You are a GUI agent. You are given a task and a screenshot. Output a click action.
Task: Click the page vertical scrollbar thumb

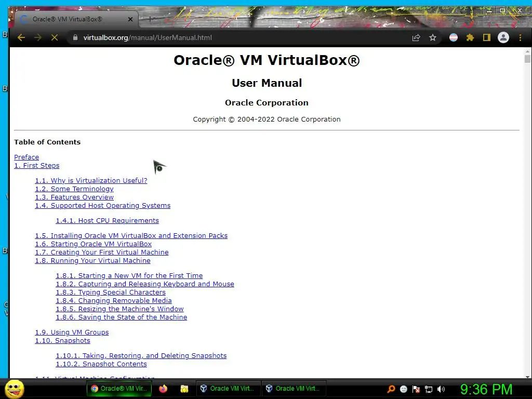527,59
